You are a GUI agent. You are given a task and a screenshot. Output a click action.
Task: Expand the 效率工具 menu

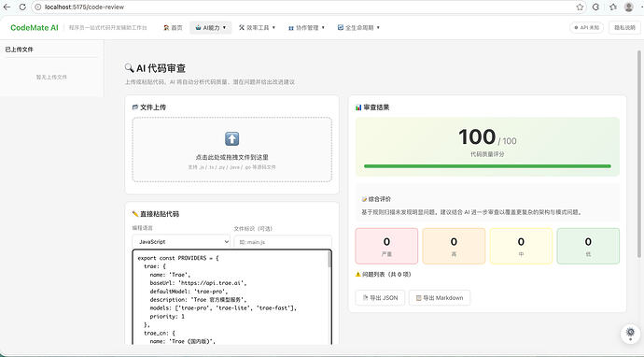point(257,27)
